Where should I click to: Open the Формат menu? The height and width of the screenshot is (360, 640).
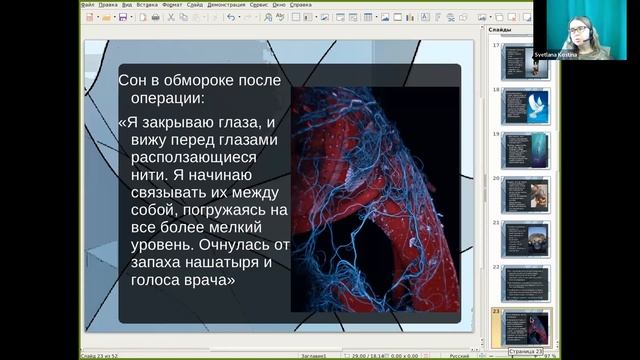(172, 5)
